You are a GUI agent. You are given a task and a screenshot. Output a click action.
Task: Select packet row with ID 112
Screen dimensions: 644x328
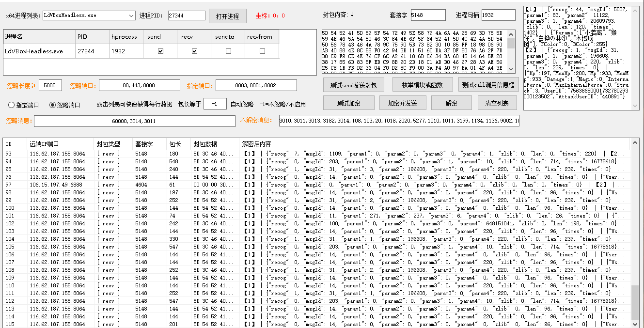click(316, 301)
